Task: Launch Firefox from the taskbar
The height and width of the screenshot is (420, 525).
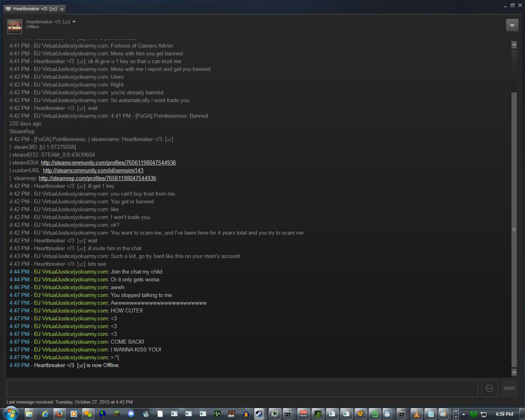Action: (59, 414)
